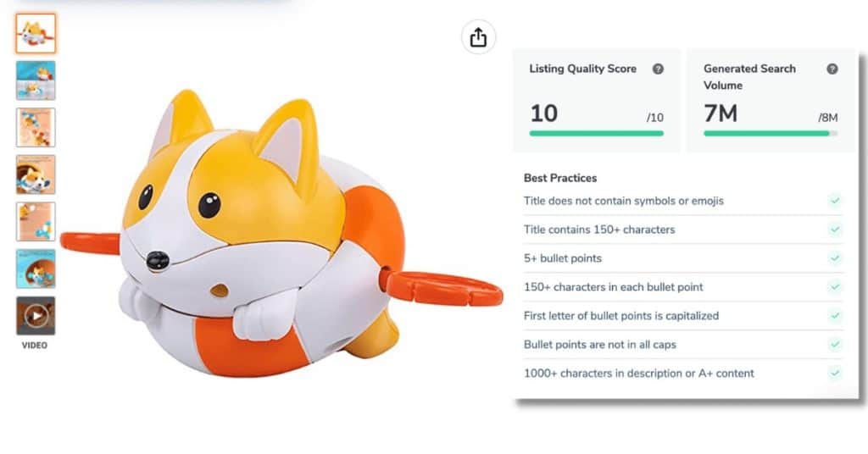Click checkmark for 5+ bullet points
This screenshot has width=868, height=454.
[835, 258]
